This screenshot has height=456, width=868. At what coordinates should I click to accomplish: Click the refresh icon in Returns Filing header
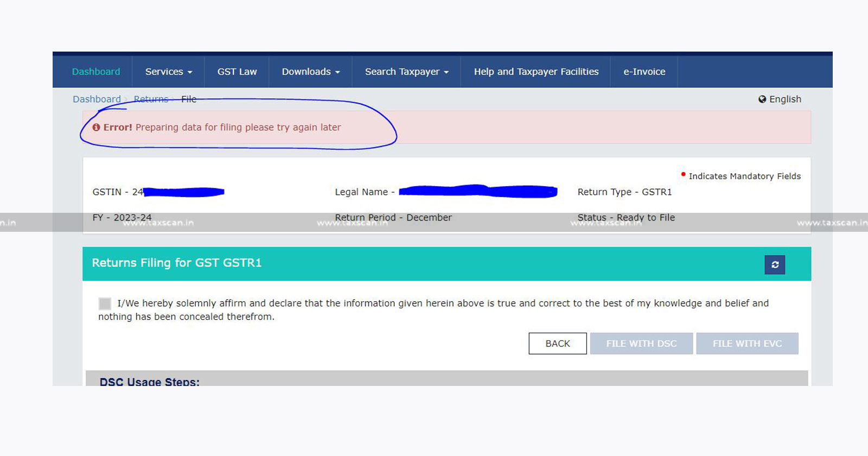pyautogui.click(x=775, y=265)
